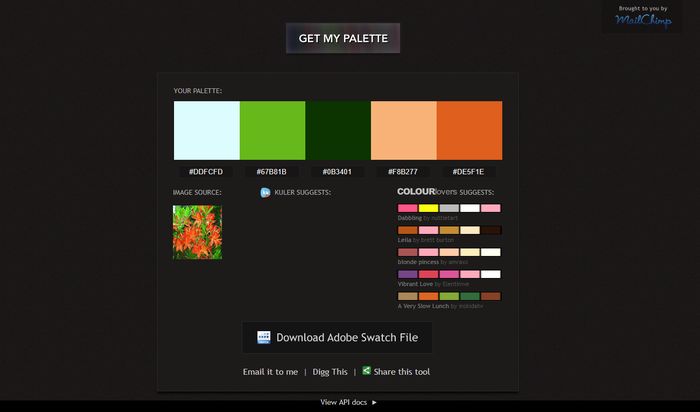Select the orange #DE5F1E swatch

pos(469,130)
